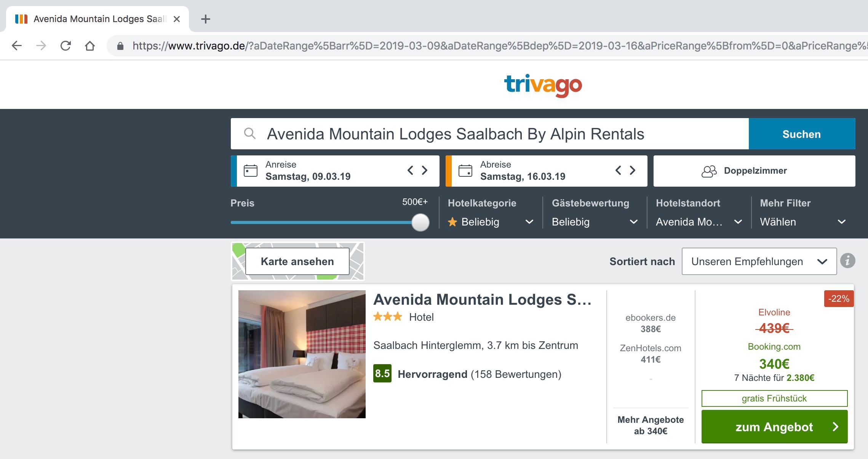
Task: Select the ZenHotels.com 411€ offer
Action: [651, 353]
